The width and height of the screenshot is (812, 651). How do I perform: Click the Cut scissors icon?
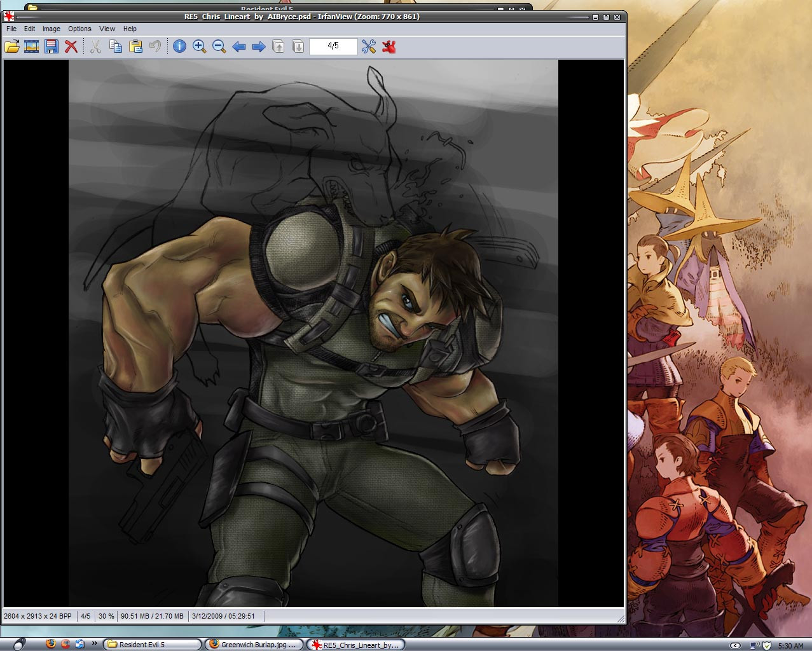[96, 46]
